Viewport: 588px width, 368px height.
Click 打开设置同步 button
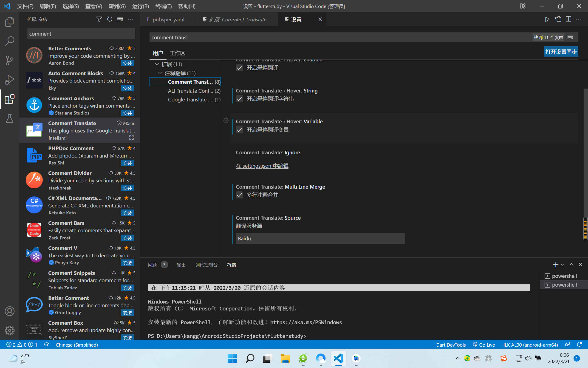click(x=561, y=52)
